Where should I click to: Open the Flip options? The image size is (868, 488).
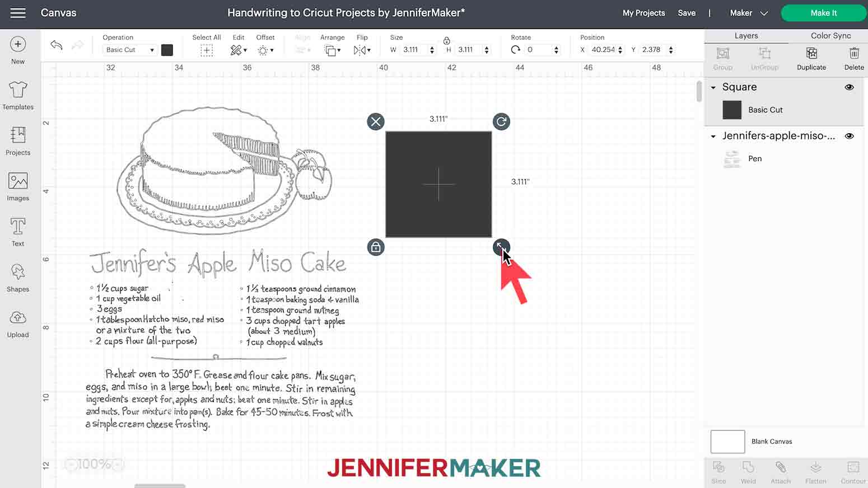[362, 50]
